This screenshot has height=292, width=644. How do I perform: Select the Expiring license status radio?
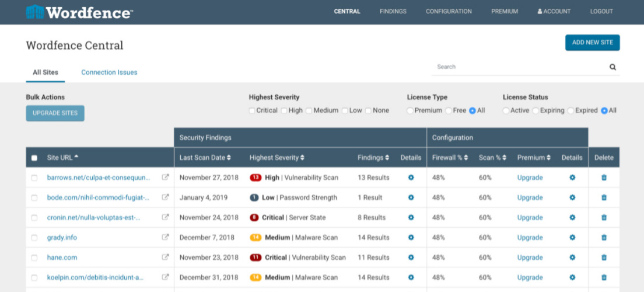point(535,110)
